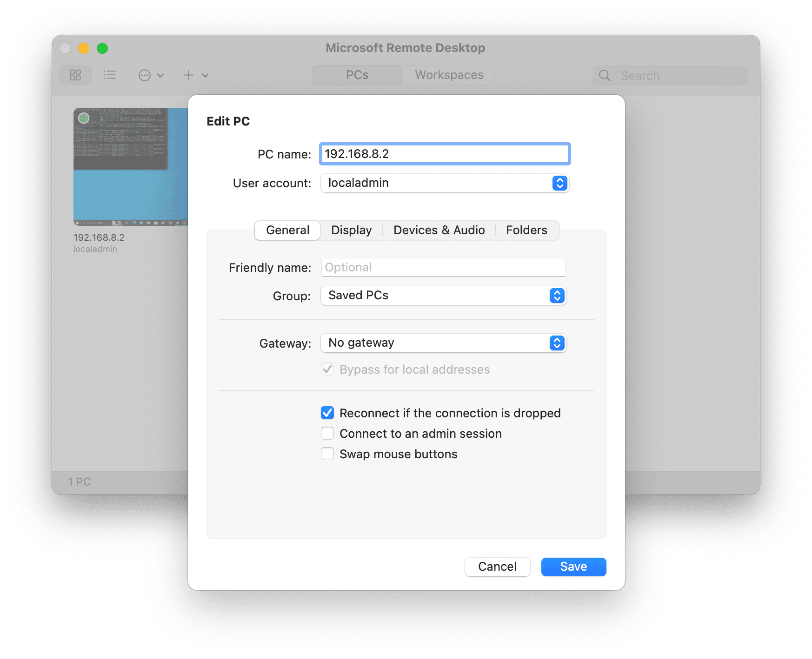Toggle Bypass for local addresses checkbox
Viewport: 812px width, 659px height.
coord(327,369)
